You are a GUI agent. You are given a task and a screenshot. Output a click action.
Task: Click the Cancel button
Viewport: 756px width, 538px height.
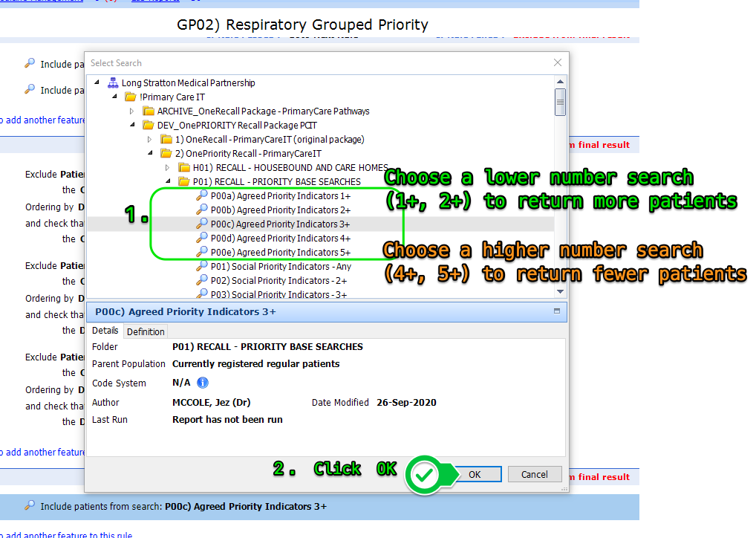[x=535, y=474]
